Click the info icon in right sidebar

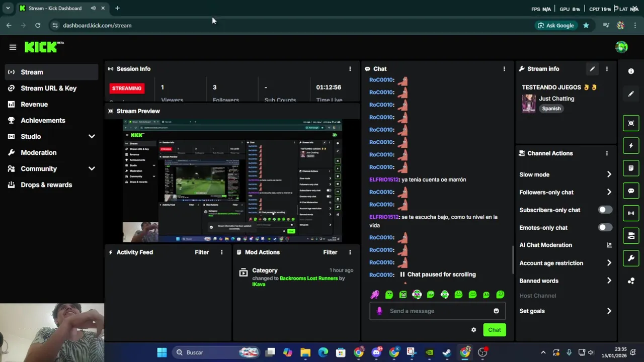pyautogui.click(x=631, y=71)
